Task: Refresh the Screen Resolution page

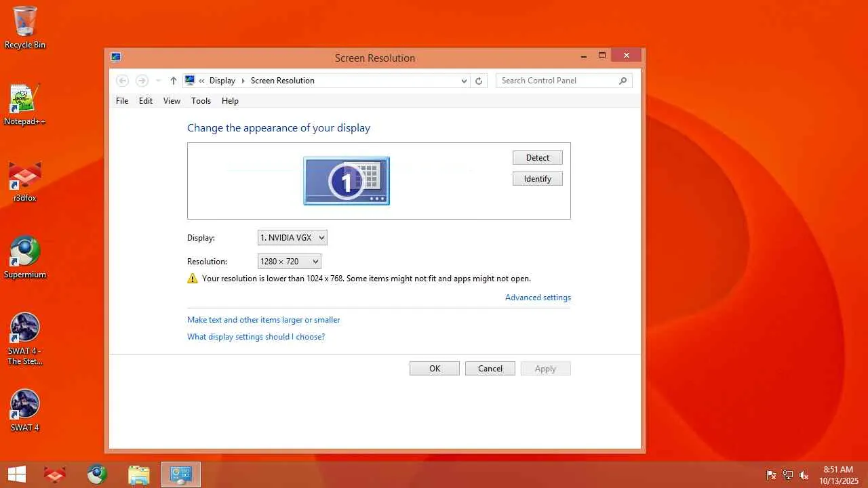Action: [x=479, y=81]
